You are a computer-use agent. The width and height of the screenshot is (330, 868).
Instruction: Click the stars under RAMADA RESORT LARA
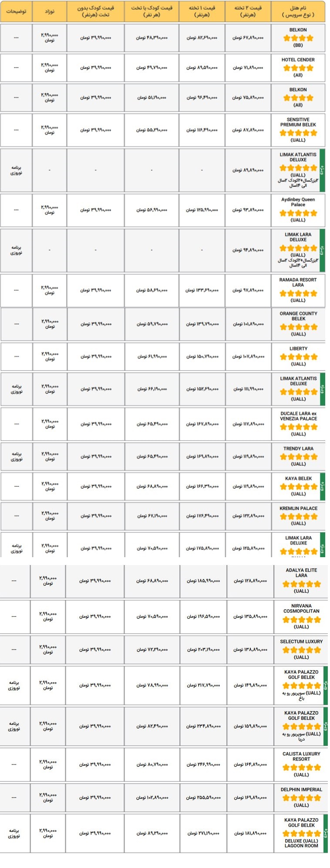(298, 293)
